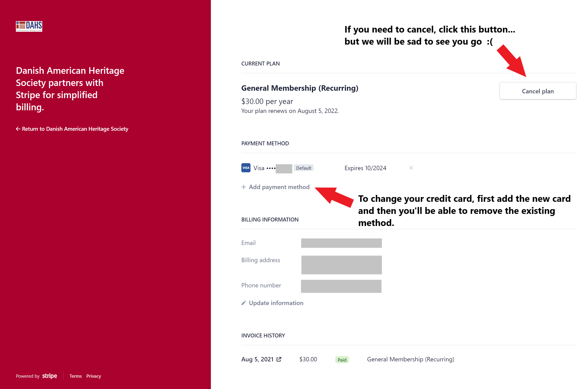The image size is (588, 389).
Task: Click Update information link
Action: pyautogui.click(x=276, y=303)
